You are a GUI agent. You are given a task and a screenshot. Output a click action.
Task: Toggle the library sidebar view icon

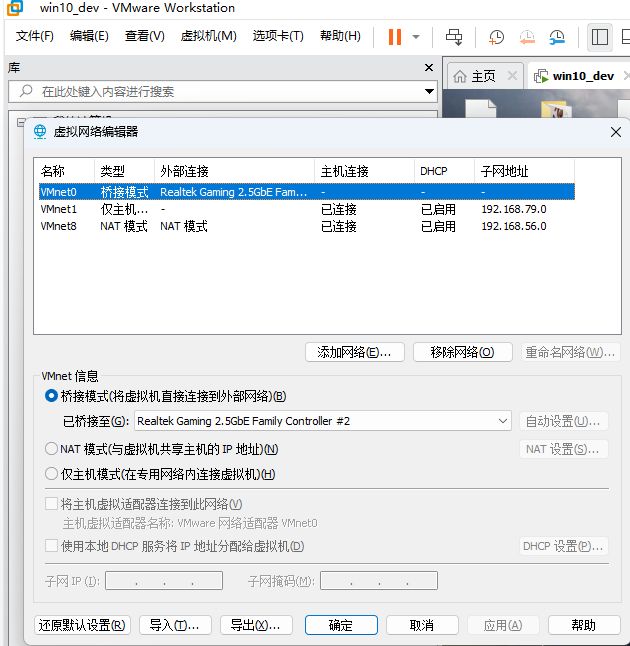tap(600, 37)
